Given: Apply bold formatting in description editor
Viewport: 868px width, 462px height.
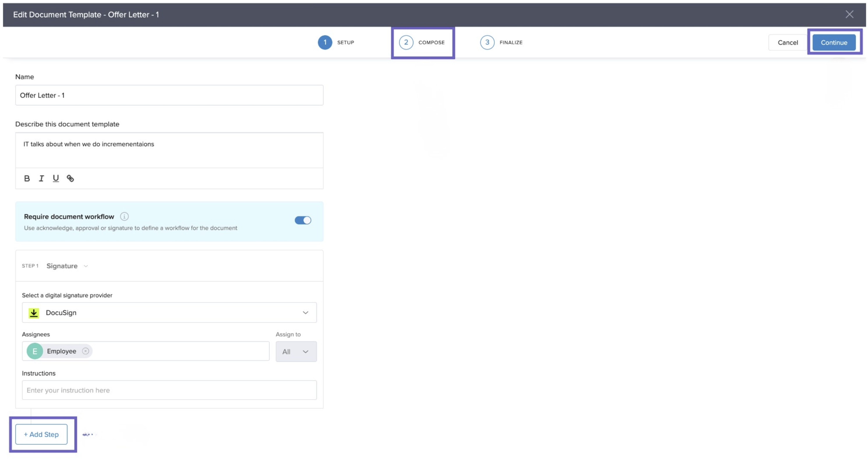Looking at the screenshot, I should [x=27, y=178].
